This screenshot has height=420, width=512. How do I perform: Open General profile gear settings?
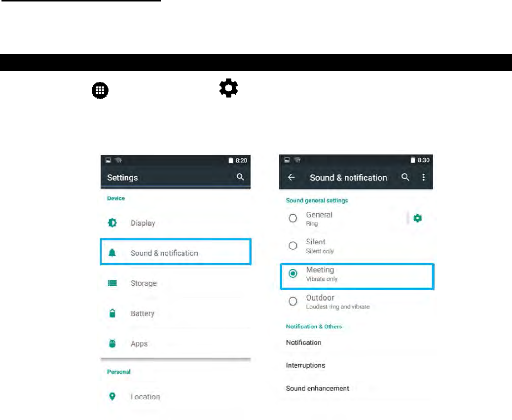click(418, 218)
